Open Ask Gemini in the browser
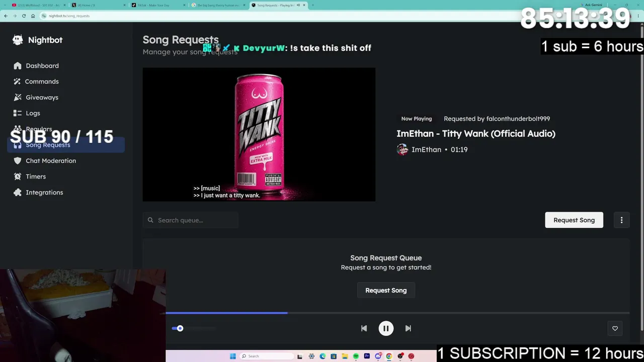 click(x=592, y=5)
